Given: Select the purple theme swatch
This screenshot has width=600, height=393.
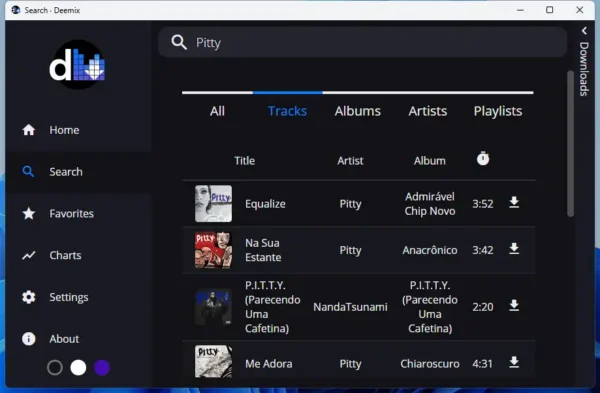Looking at the screenshot, I should [x=102, y=367].
